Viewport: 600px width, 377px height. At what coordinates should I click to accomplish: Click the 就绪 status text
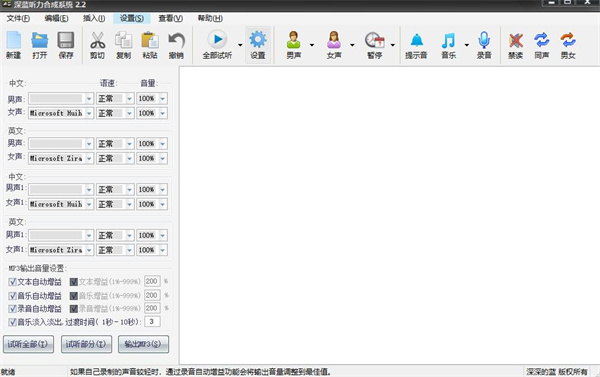pyautogui.click(x=8, y=372)
